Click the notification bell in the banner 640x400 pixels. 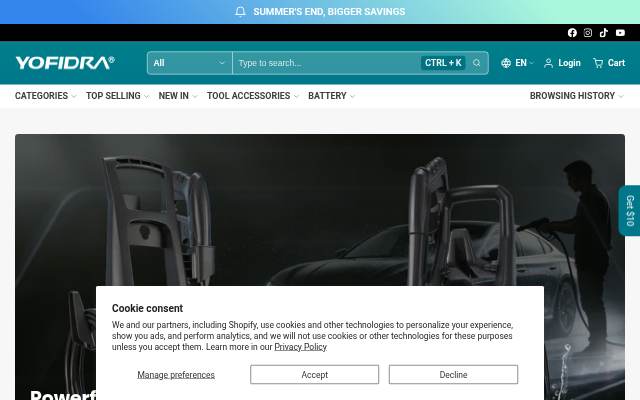(x=240, y=11)
